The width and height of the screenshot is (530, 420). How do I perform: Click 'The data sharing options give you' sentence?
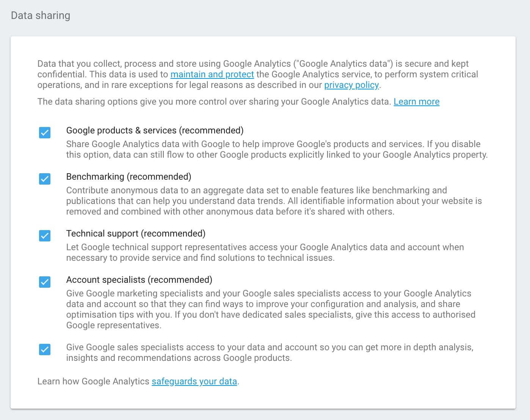click(214, 102)
